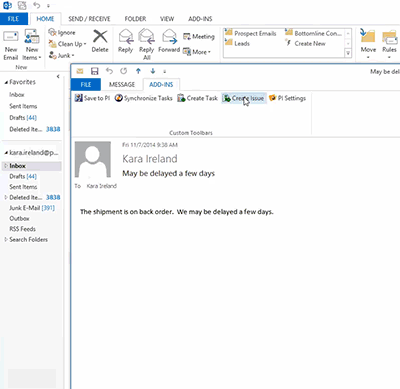Image resolution: width=400 pixels, height=389 pixels.
Task: Expand account Deleted Items folder
Action: [x=6, y=197]
